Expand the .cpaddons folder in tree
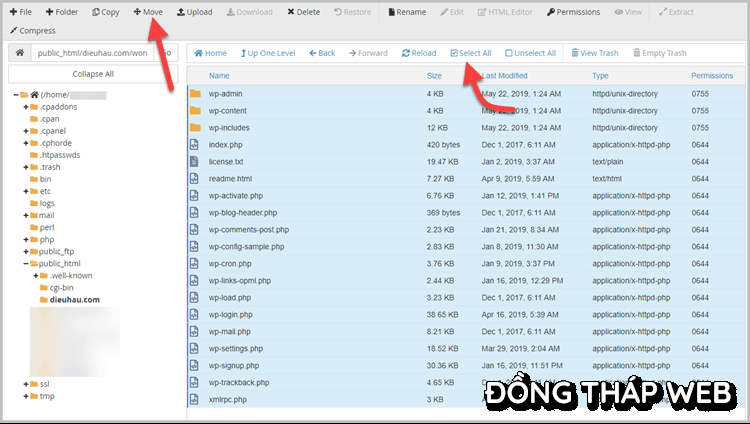 coord(27,107)
